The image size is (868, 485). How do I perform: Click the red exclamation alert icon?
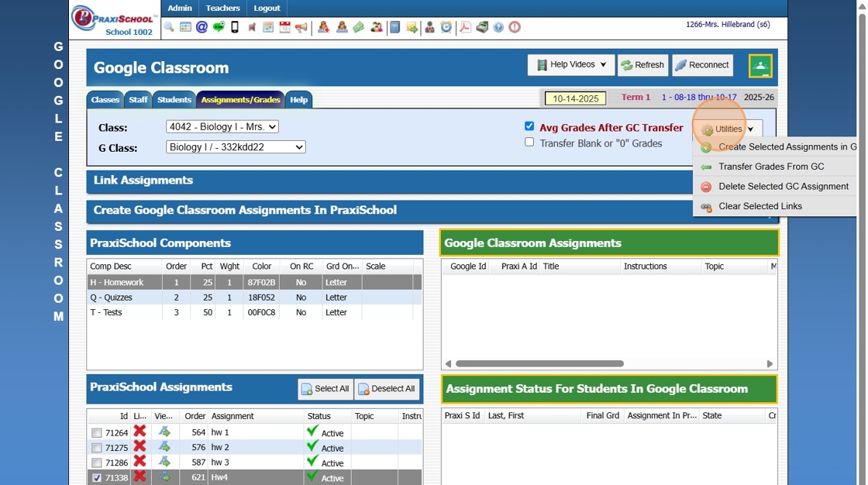(515, 27)
